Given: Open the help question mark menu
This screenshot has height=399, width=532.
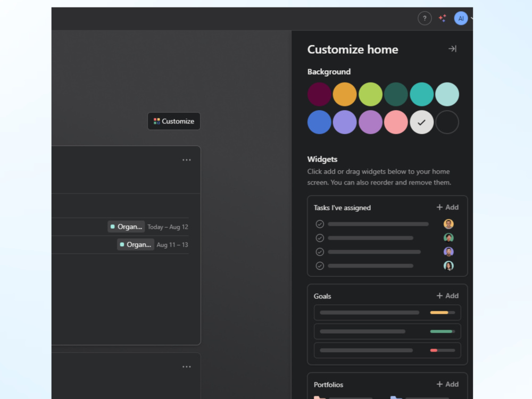Looking at the screenshot, I should [x=425, y=18].
